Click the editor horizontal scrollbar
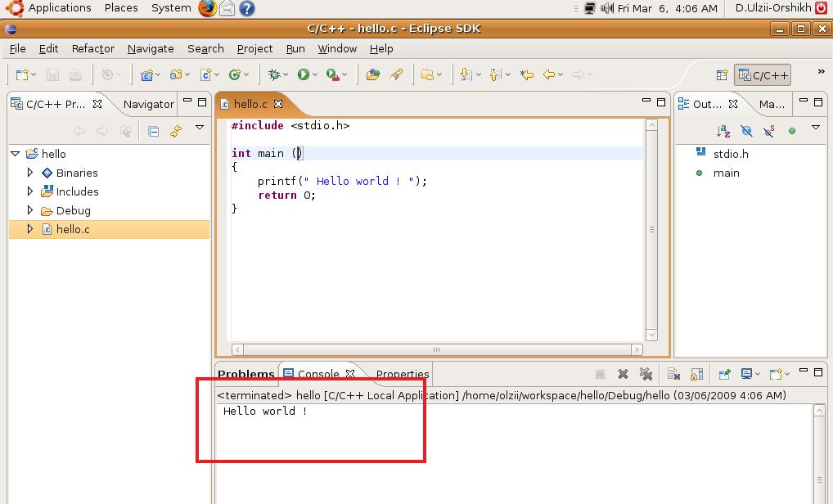This screenshot has height=504, width=833. pyautogui.click(x=437, y=349)
